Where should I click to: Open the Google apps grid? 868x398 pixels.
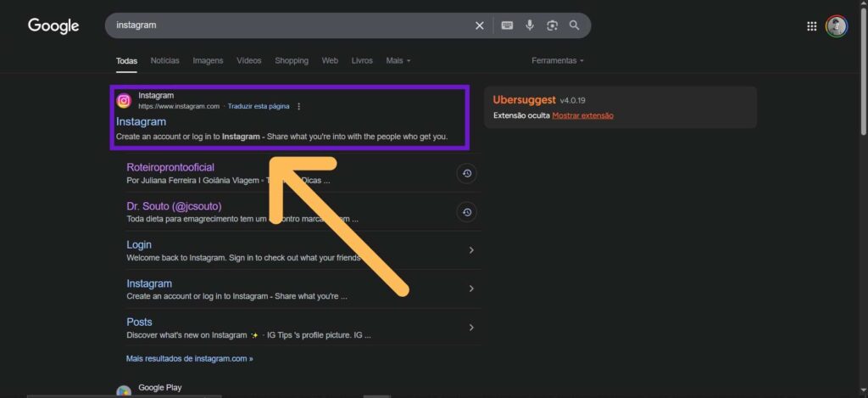click(x=811, y=26)
